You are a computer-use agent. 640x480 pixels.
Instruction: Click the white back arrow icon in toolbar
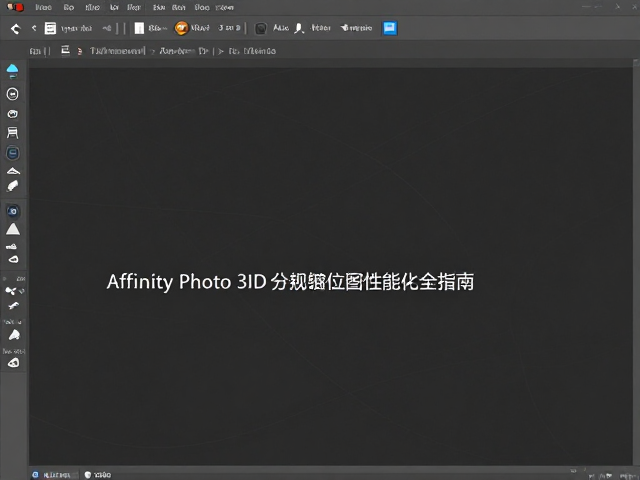tap(16, 29)
